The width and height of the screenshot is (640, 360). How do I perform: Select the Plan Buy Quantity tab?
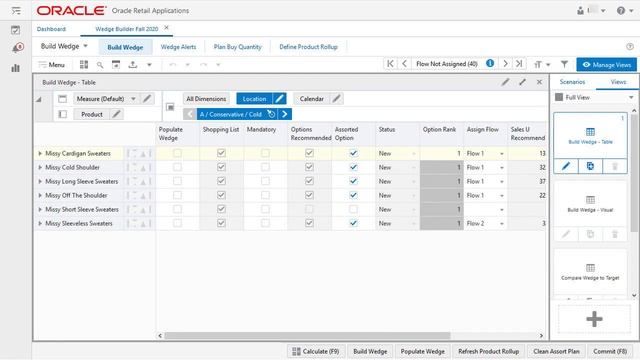point(238,47)
